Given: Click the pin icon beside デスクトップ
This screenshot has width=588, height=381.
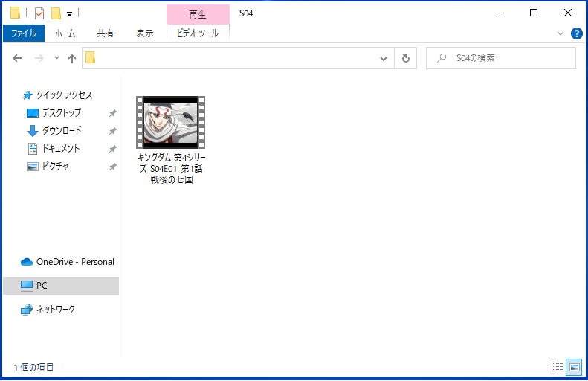Looking at the screenshot, I should pyautogui.click(x=112, y=113).
